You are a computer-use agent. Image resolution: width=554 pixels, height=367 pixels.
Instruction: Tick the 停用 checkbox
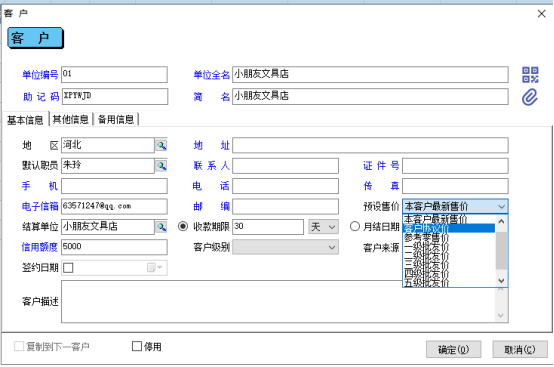[x=137, y=346]
